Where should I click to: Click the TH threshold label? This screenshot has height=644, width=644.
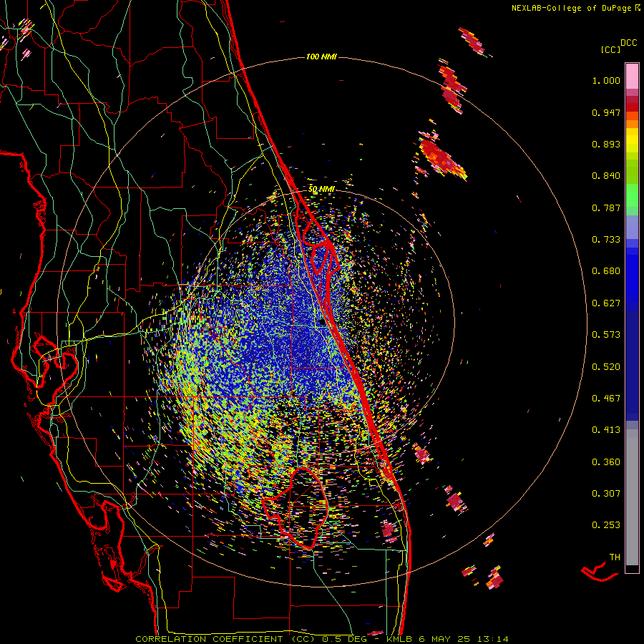coord(615,557)
